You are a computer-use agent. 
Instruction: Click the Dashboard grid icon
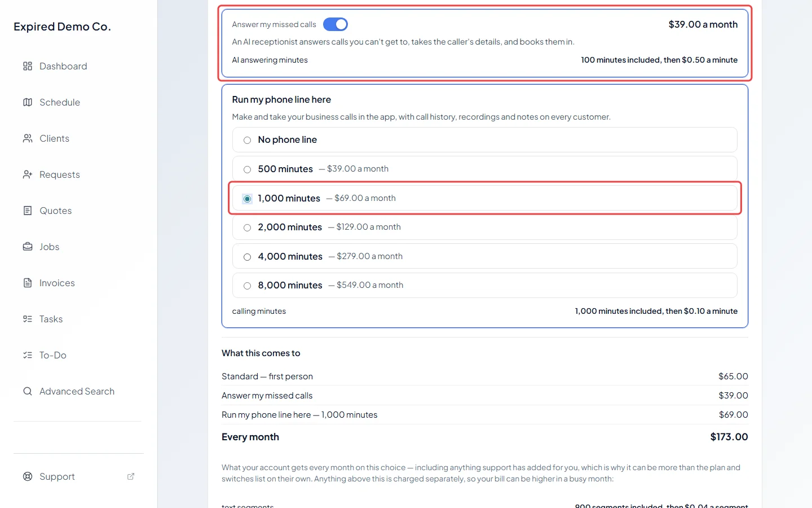pos(28,66)
